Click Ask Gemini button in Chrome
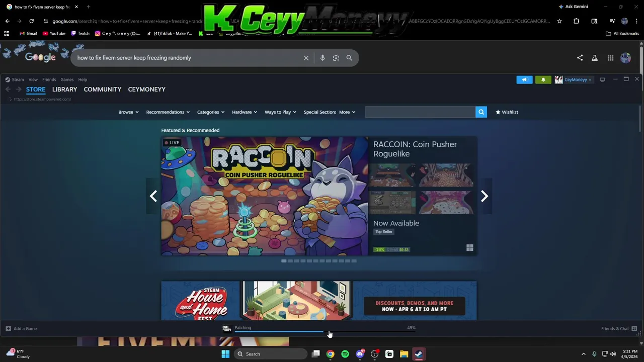This screenshot has width=644, height=362. pyautogui.click(x=573, y=7)
